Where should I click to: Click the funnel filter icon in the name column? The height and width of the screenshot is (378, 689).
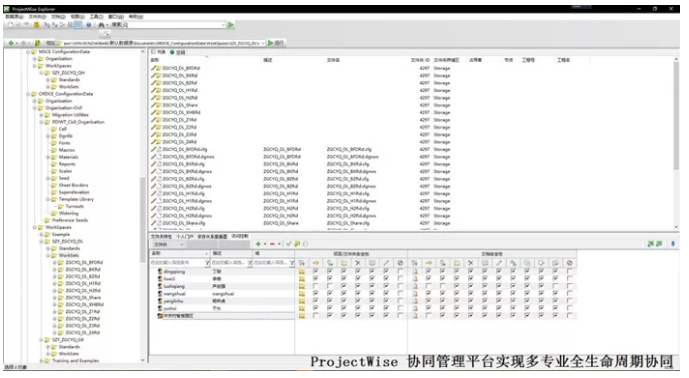(207, 263)
